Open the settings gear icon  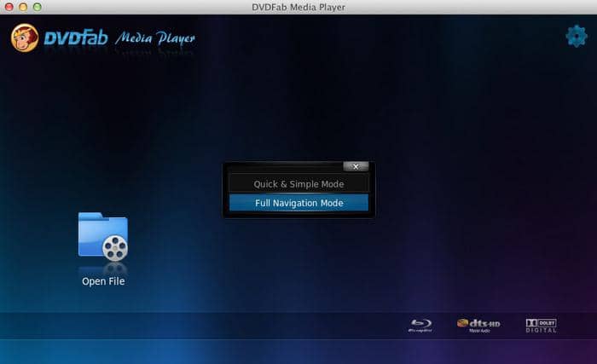(x=577, y=36)
